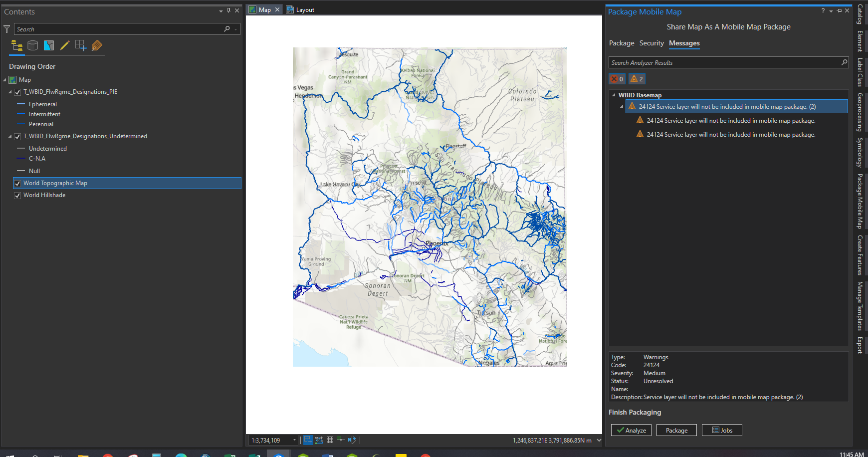Image resolution: width=868 pixels, height=457 pixels.
Task: Toggle visibility of World Hillshade layer
Action: point(17,195)
